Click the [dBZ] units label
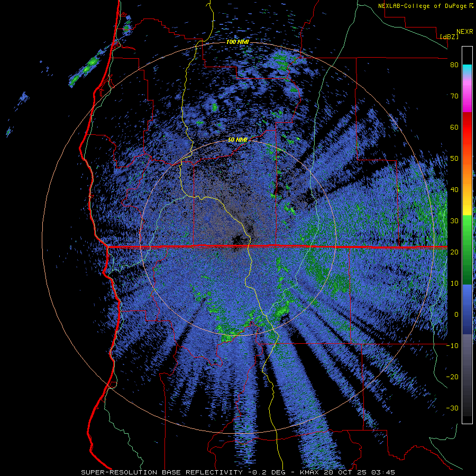 pos(449,37)
